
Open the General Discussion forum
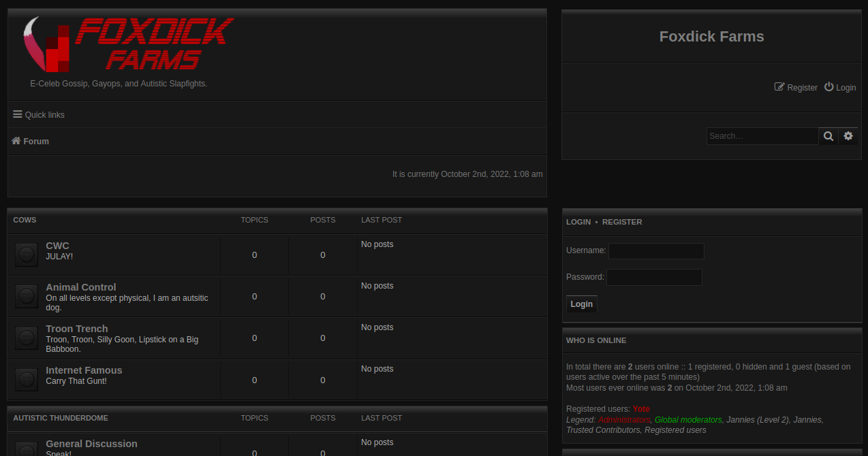pyautogui.click(x=91, y=444)
